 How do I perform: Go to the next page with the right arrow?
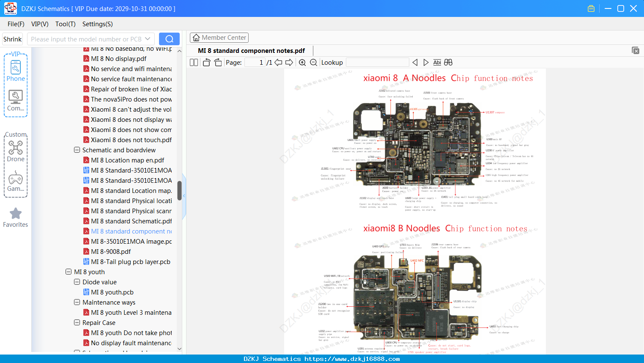pyautogui.click(x=289, y=63)
